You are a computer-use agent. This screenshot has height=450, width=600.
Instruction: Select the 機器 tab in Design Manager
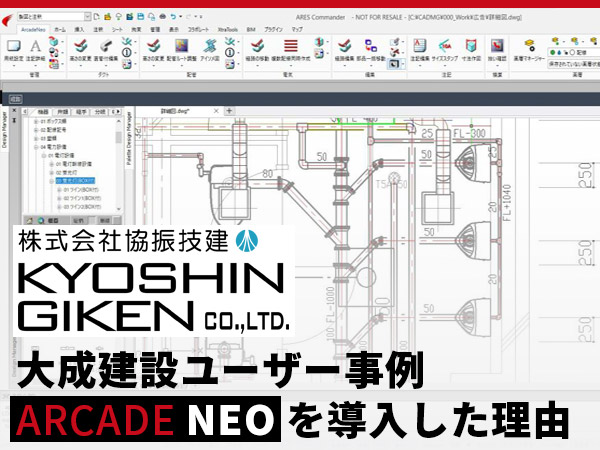tap(43, 112)
